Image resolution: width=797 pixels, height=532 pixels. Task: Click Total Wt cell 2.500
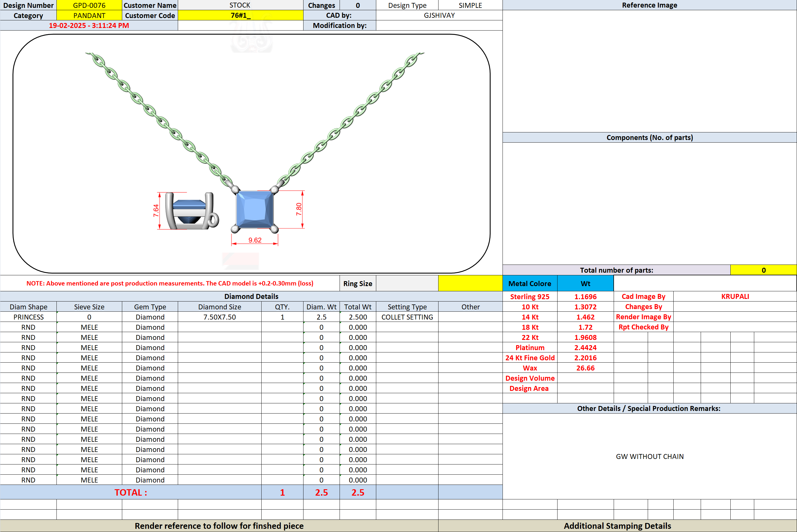[x=358, y=317]
